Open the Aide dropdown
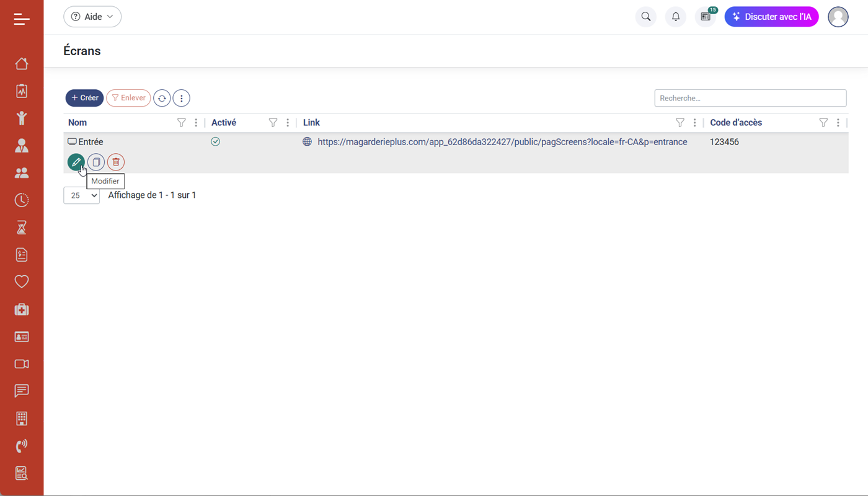The height and width of the screenshot is (496, 868). click(92, 17)
